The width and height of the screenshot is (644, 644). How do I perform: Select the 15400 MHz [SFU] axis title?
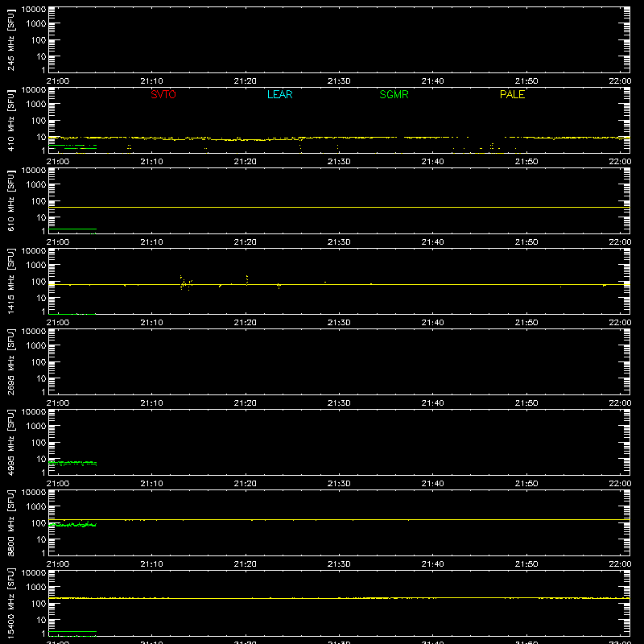tap(11, 603)
